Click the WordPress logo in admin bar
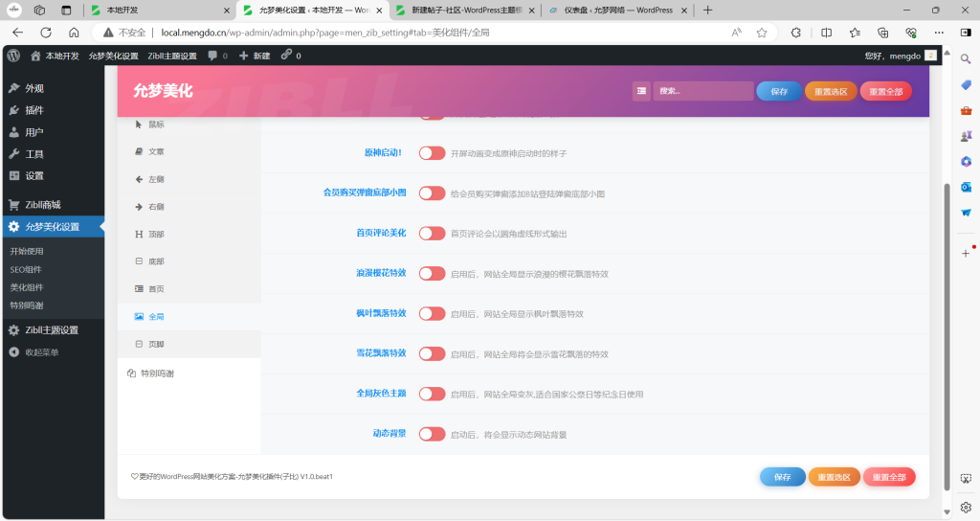 (x=13, y=56)
